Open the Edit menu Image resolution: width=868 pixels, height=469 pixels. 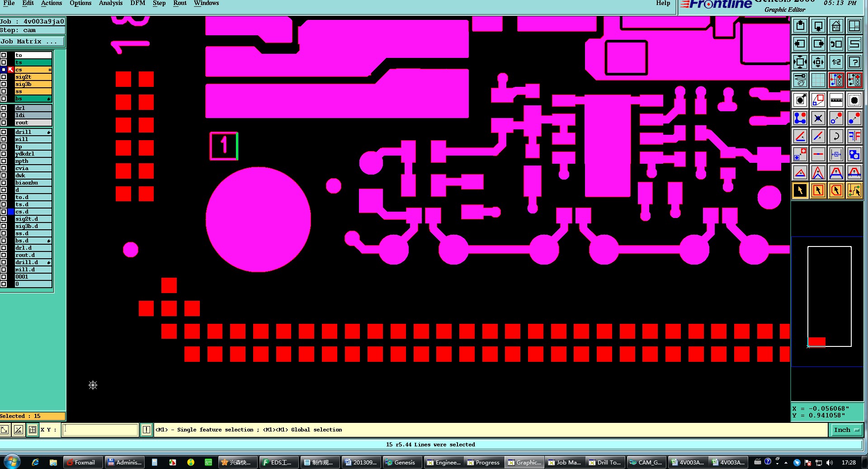[x=28, y=3]
